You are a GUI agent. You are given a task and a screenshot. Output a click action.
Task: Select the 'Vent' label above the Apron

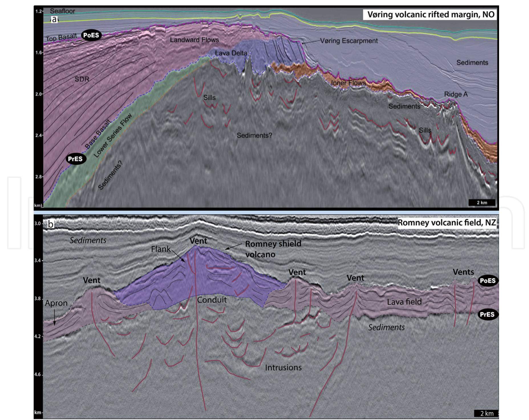click(x=92, y=280)
